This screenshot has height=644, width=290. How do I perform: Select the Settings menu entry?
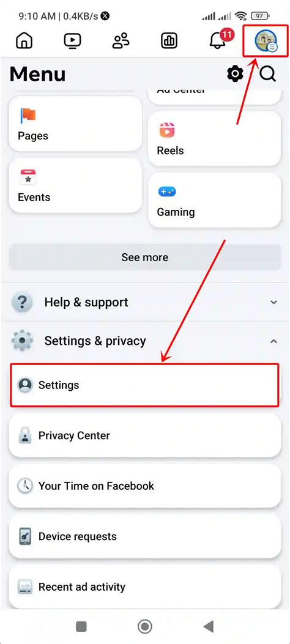coord(144,385)
